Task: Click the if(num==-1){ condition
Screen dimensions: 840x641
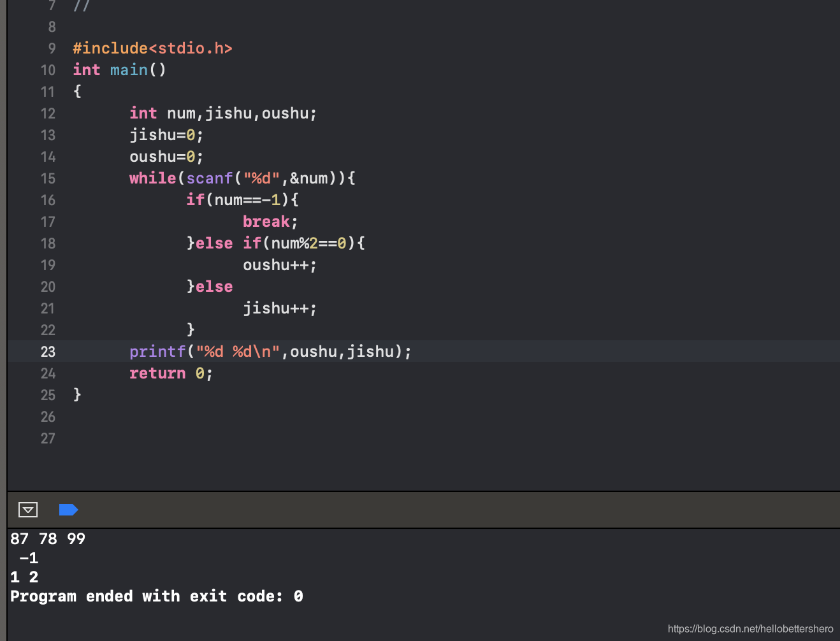Action: (x=242, y=200)
